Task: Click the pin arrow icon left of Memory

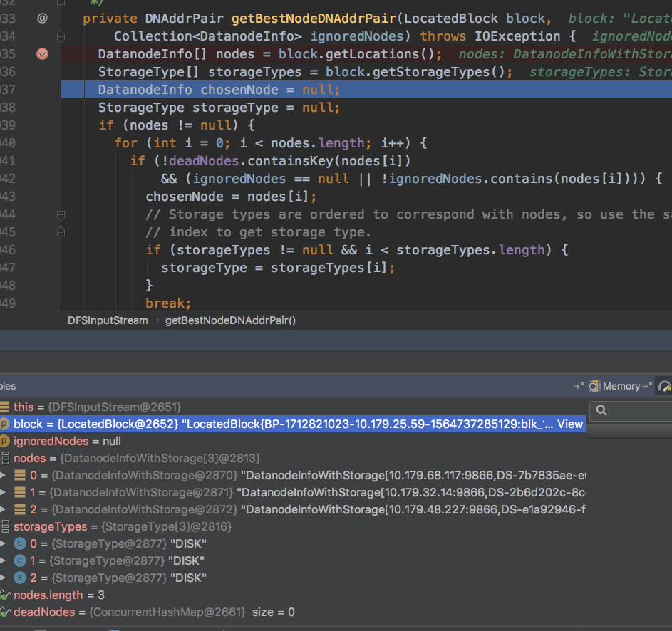Action: pyautogui.click(x=579, y=386)
